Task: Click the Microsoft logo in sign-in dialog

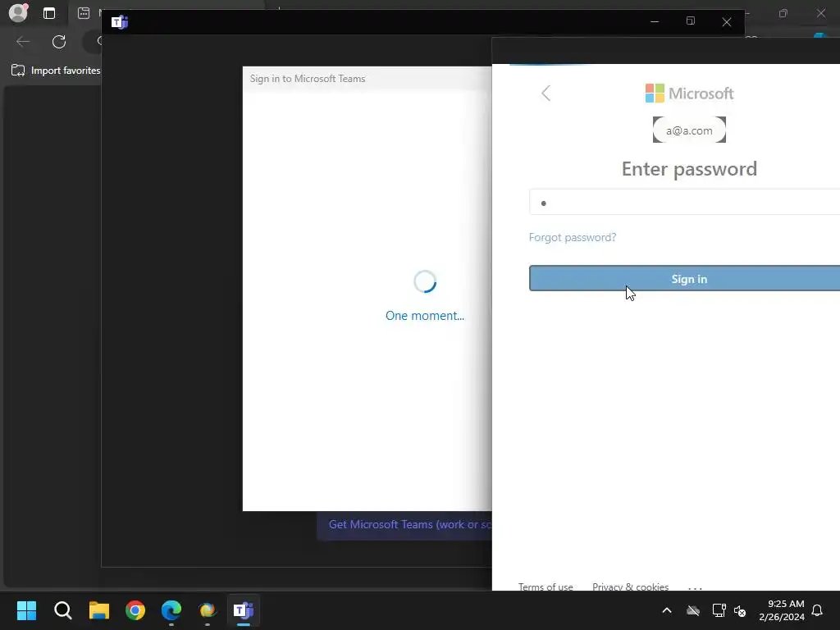Action: 689,94
